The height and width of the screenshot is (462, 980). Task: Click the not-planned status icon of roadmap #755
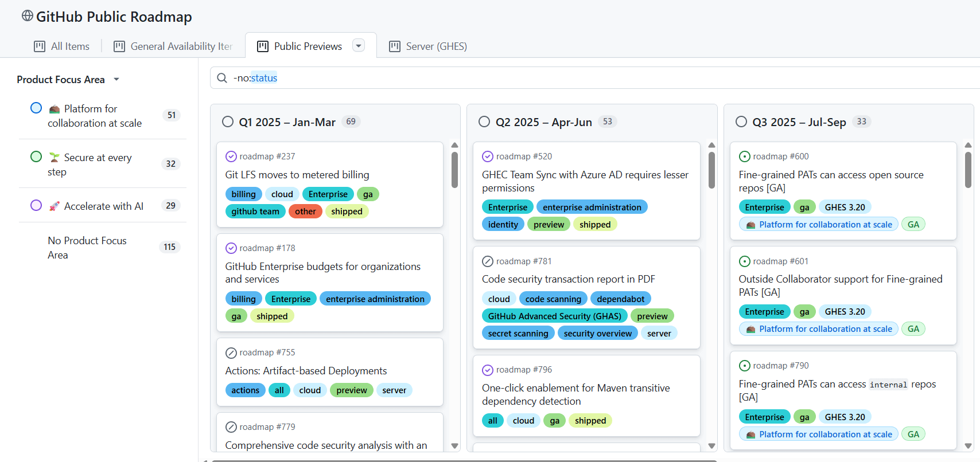pyautogui.click(x=231, y=353)
